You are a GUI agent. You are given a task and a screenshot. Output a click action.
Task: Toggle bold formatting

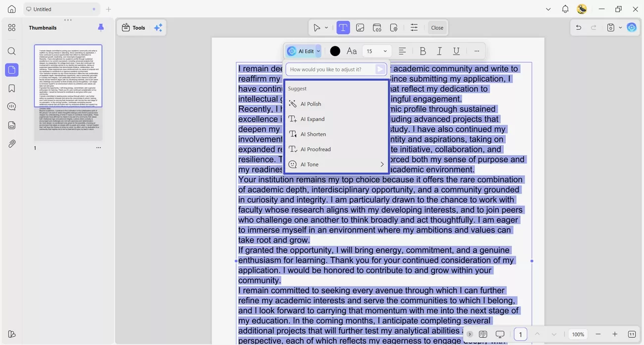pos(423,51)
